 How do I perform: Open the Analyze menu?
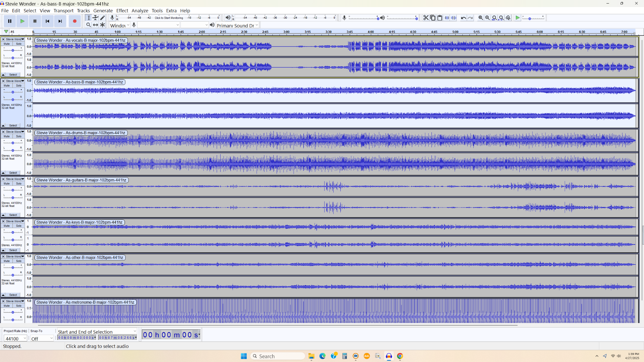tap(140, 11)
